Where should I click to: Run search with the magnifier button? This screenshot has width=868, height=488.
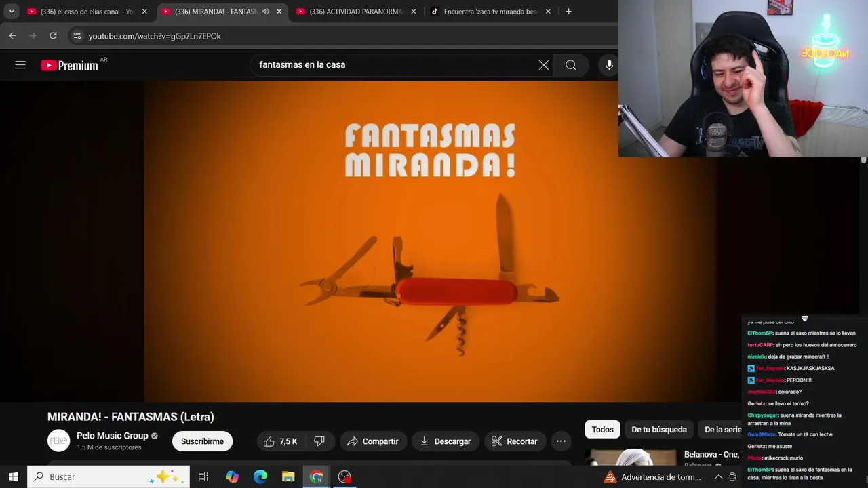tap(571, 65)
